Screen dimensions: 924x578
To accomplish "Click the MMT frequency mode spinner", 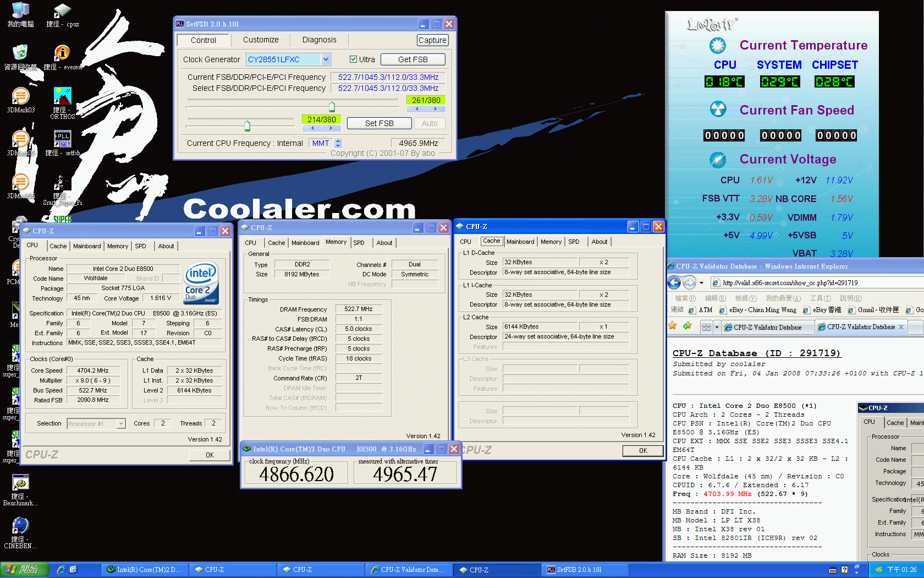I will coord(338,143).
